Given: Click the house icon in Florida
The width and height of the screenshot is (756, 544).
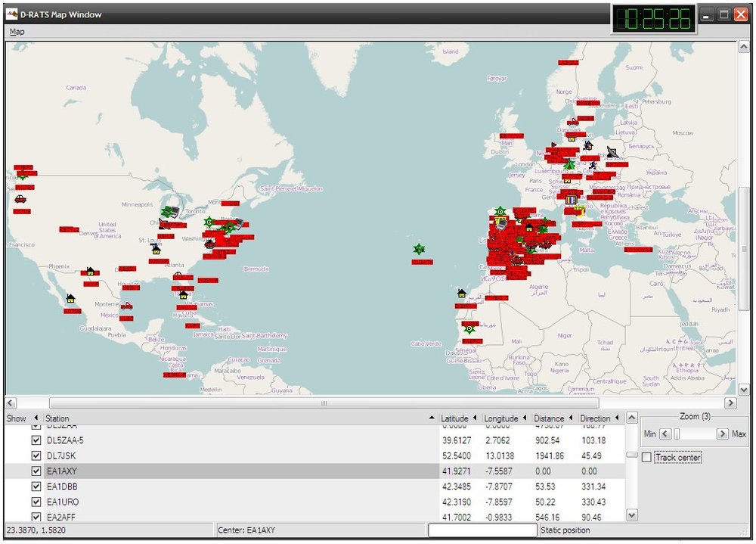Looking at the screenshot, I should pyautogui.click(x=182, y=295).
